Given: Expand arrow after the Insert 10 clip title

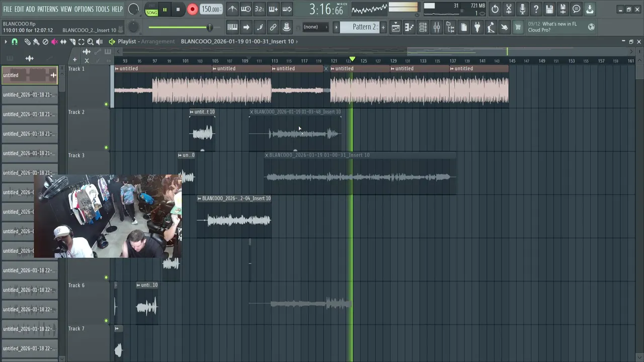Looking at the screenshot, I should pos(297,42).
